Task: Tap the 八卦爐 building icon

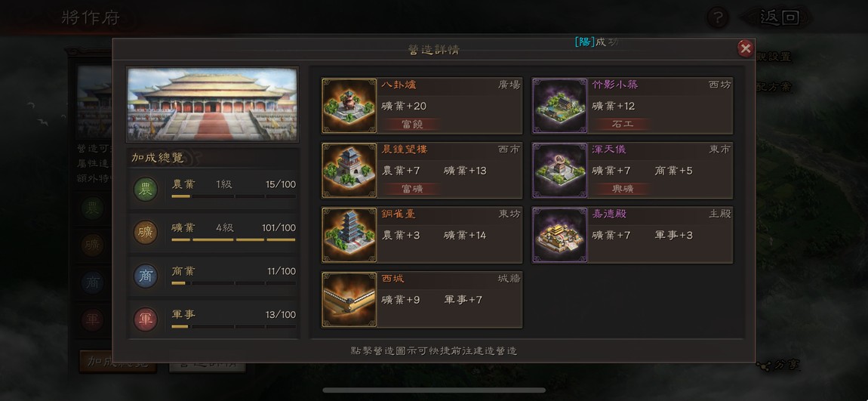Action: pos(349,106)
